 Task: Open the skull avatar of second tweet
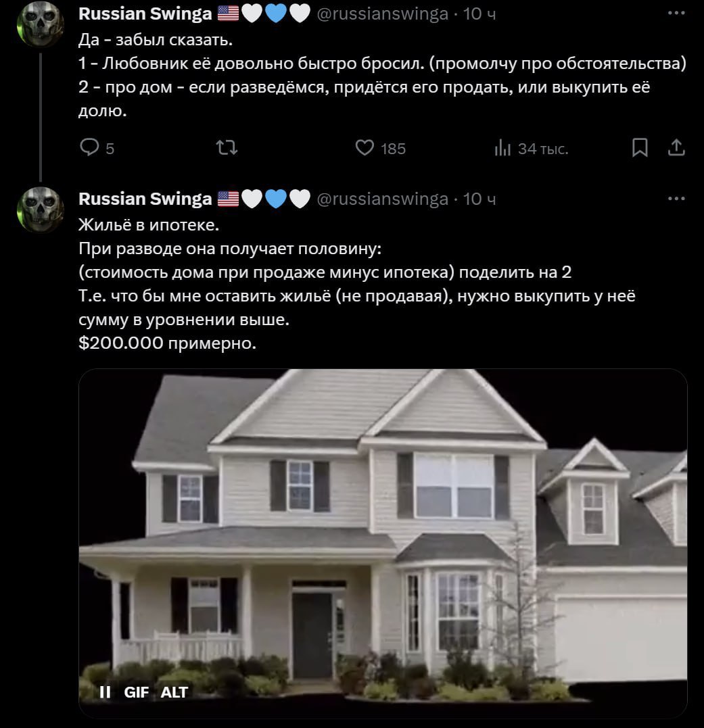[41, 210]
